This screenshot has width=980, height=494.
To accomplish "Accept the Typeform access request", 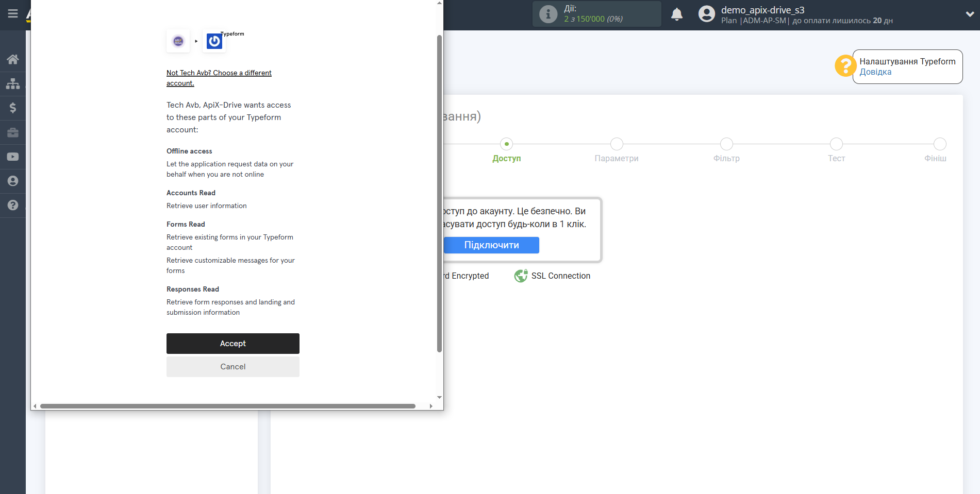I will tap(233, 344).
